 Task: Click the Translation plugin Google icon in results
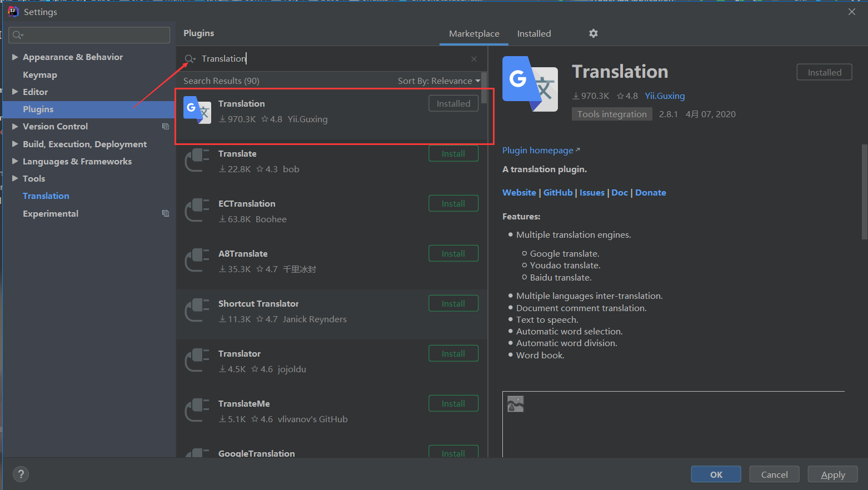[197, 110]
